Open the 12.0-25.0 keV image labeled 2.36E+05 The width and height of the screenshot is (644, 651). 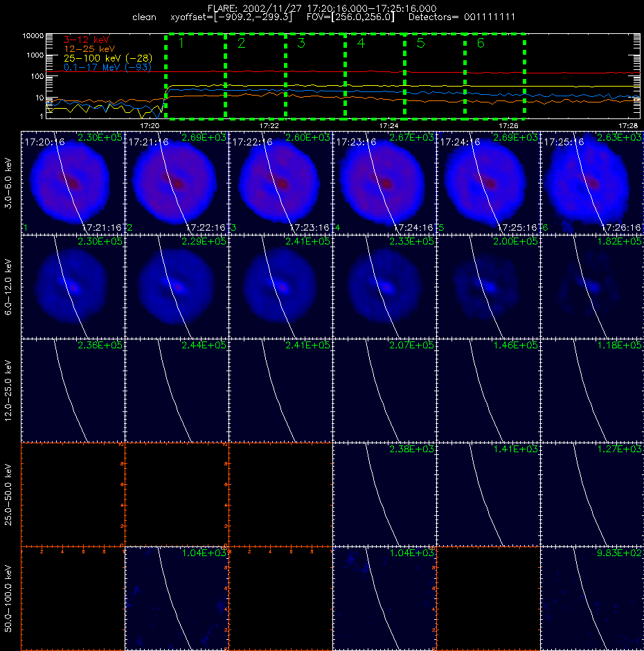[73, 391]
